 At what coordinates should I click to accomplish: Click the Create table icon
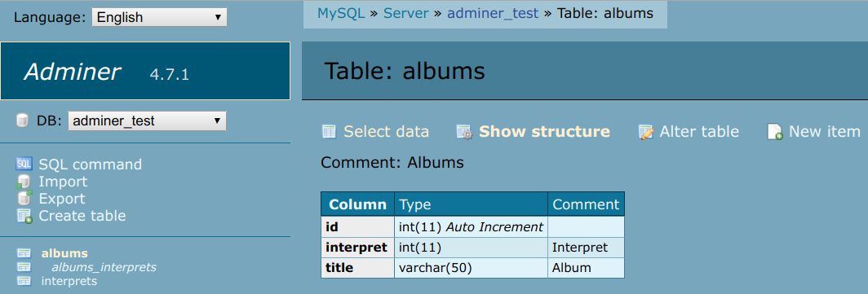(24, 216)
